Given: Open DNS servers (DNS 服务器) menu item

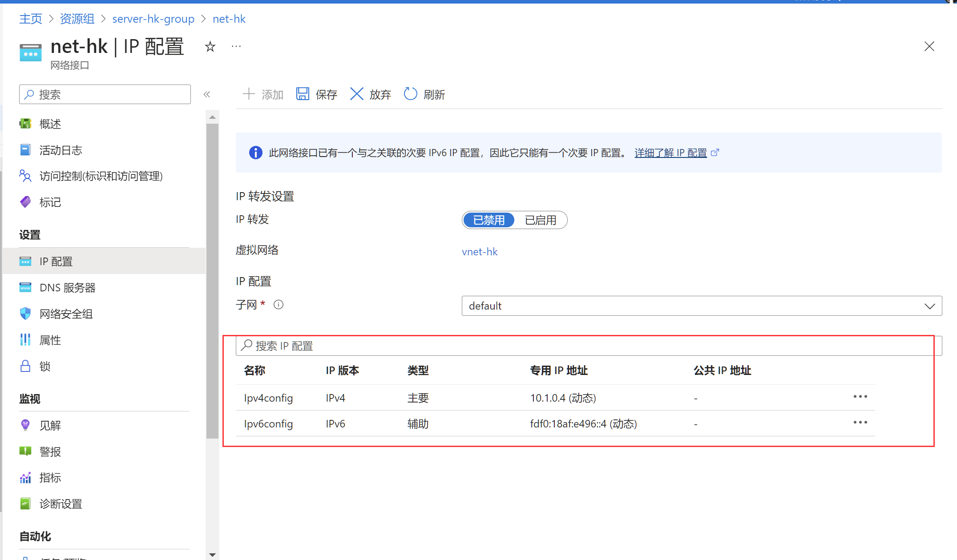Looking at the screenshot, I should (x=67, y=288).
